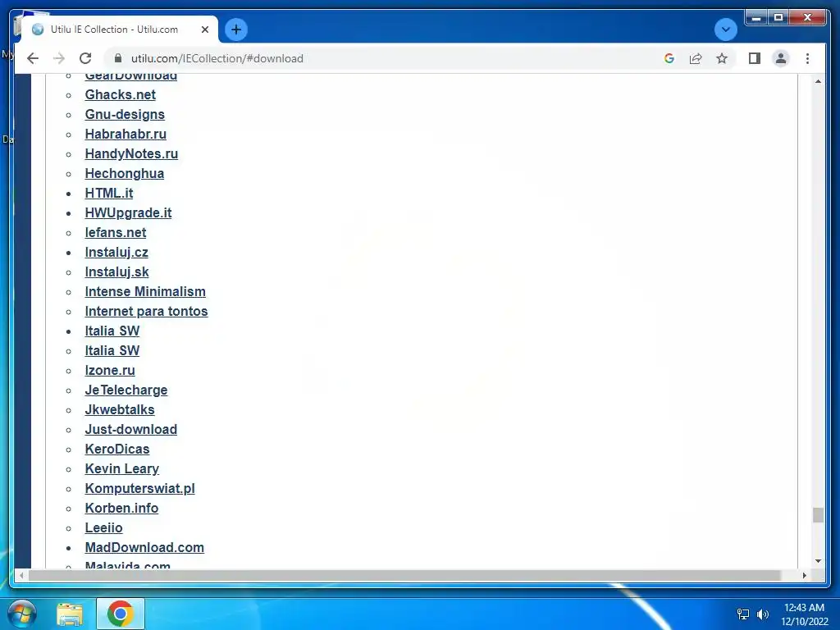
Task: Open a new tab with plus button
Action: (236, 30)
